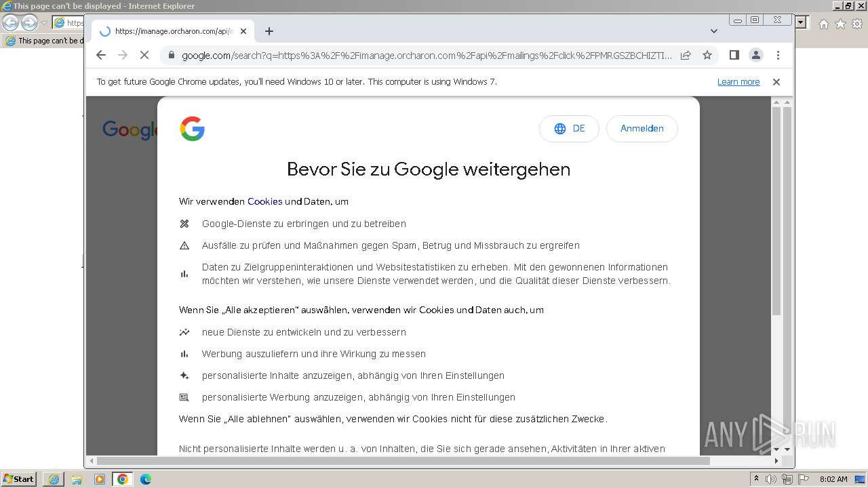Select the 'This page can't be displayed' IE tab

point(43,41)
